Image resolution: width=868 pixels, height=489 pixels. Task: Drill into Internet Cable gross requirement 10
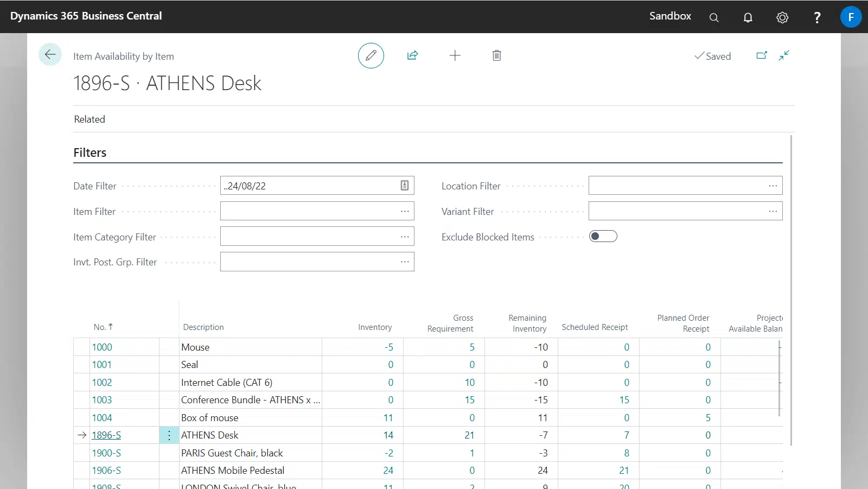point(470,383)
